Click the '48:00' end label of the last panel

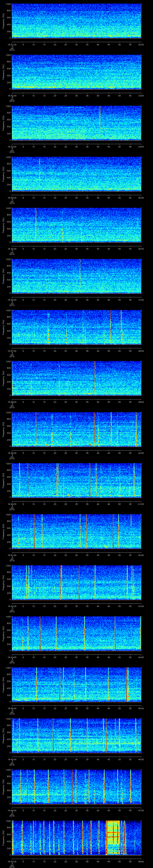coord(141,861)
